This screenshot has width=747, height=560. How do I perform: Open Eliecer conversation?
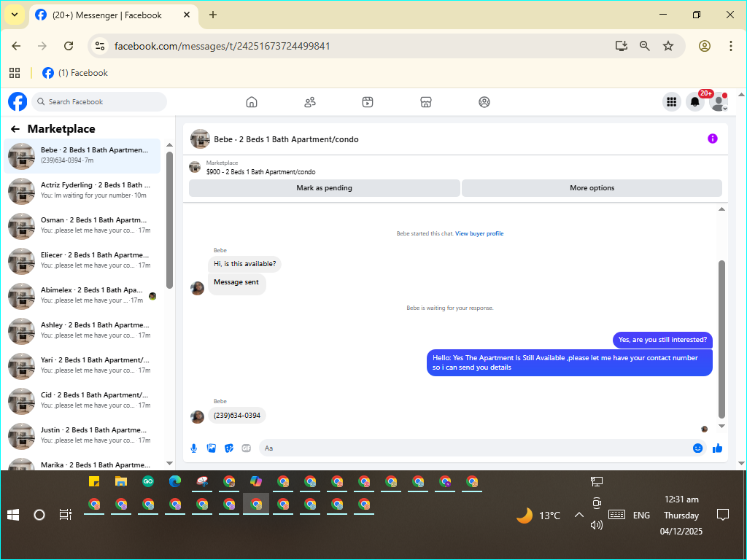(82, 261)
